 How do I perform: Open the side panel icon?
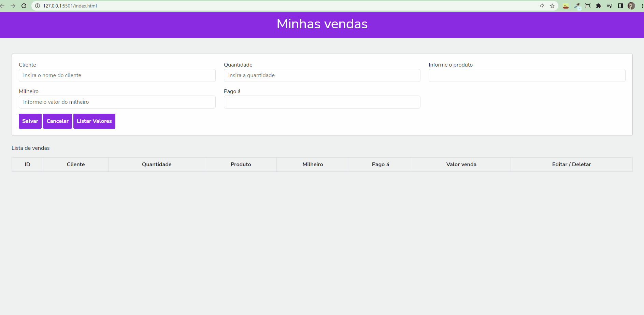(x=621, y=6)
